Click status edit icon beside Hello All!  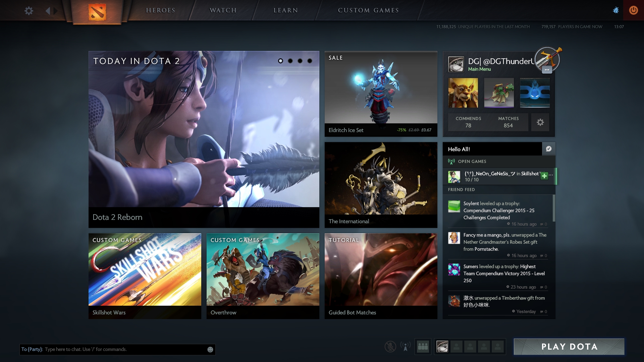coord(549,149)
